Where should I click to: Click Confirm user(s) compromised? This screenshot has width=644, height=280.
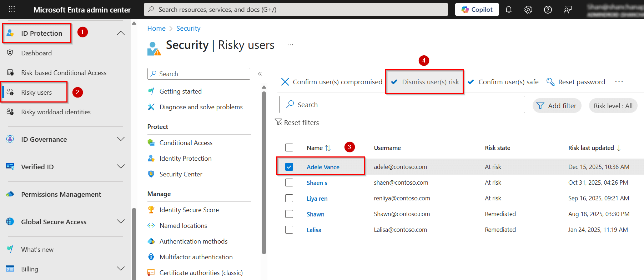[x=332, y=82]
